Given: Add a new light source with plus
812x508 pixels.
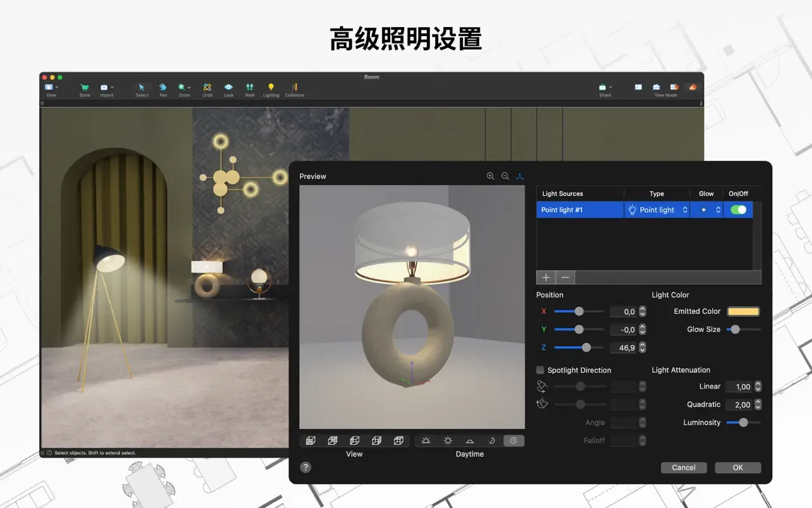Looking at the screenshot, I should tap(546, 277).
